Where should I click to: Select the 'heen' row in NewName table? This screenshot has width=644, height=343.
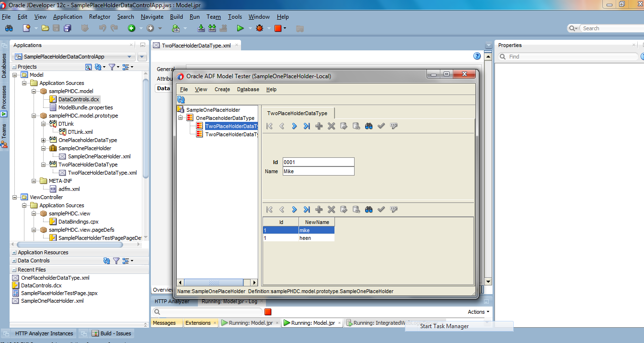click(299, 238)
